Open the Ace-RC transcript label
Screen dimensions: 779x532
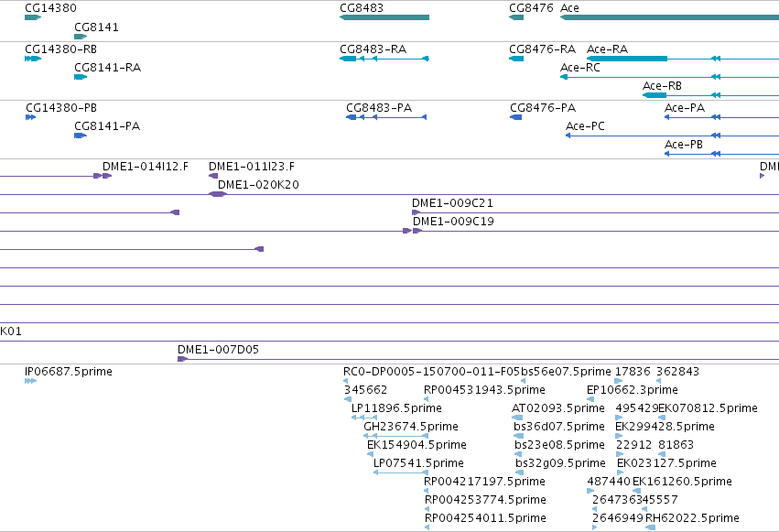point(579,68)
